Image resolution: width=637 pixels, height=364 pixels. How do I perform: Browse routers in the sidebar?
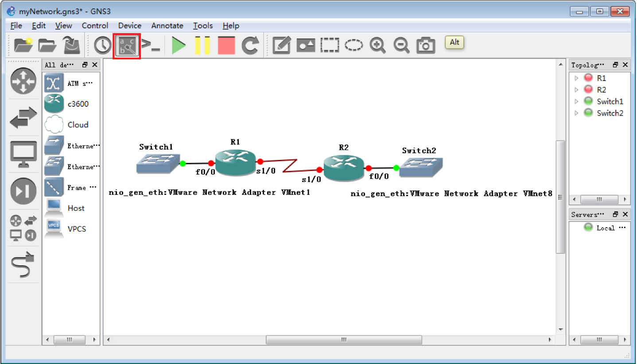coord(23,81)
